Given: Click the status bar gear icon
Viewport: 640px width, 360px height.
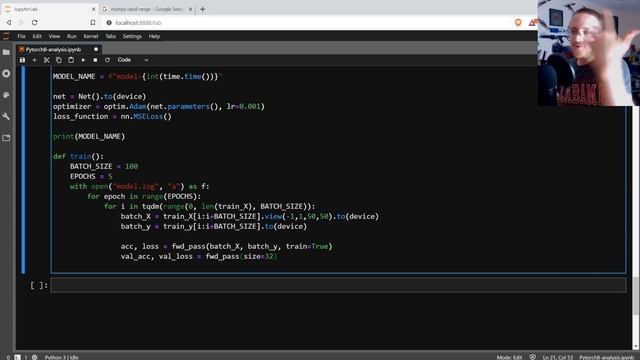Looking at the screenshot, I should (x=35, y=357).
